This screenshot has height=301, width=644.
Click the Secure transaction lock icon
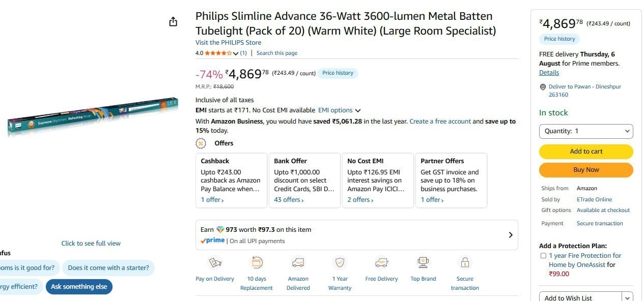tap(465, 262)
